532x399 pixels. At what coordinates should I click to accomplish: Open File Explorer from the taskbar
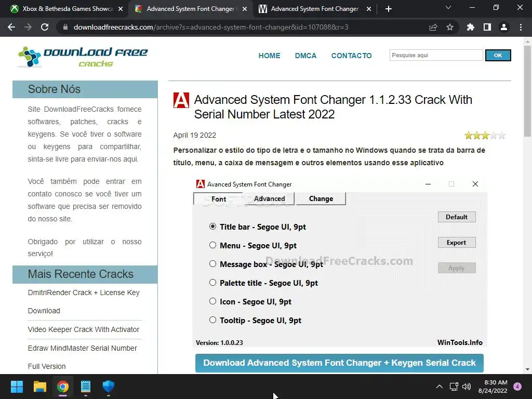pos(39,387)
